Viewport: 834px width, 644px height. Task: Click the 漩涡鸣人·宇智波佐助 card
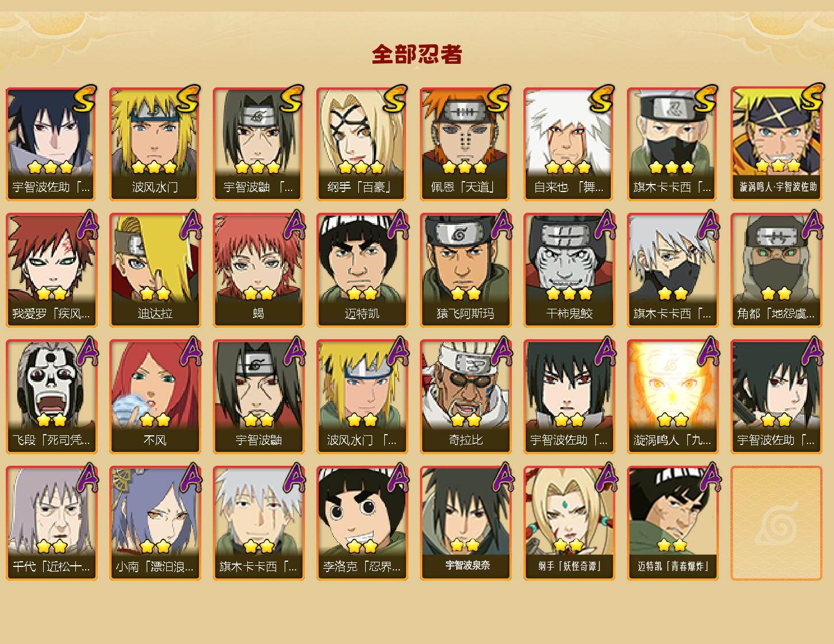776,144
